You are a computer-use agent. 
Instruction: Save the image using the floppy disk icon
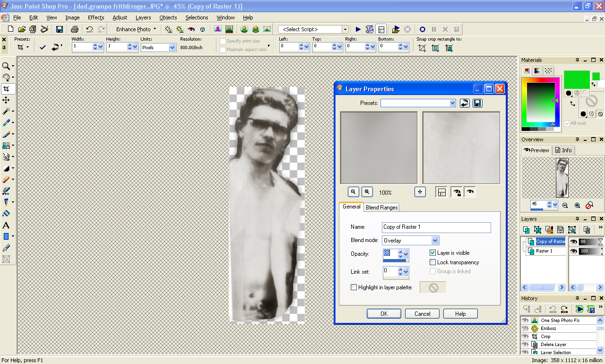click(60, 29)
